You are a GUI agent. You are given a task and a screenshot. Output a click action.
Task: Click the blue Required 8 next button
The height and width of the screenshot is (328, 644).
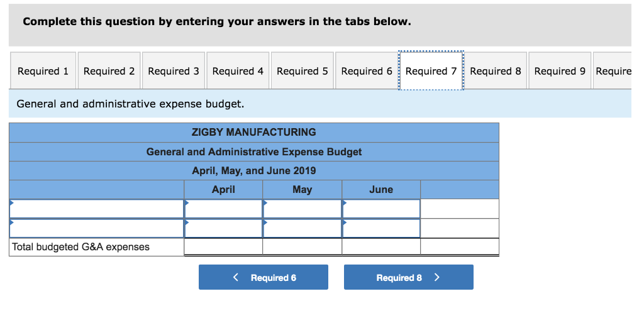pyautogui.click(x=409, y=277)
